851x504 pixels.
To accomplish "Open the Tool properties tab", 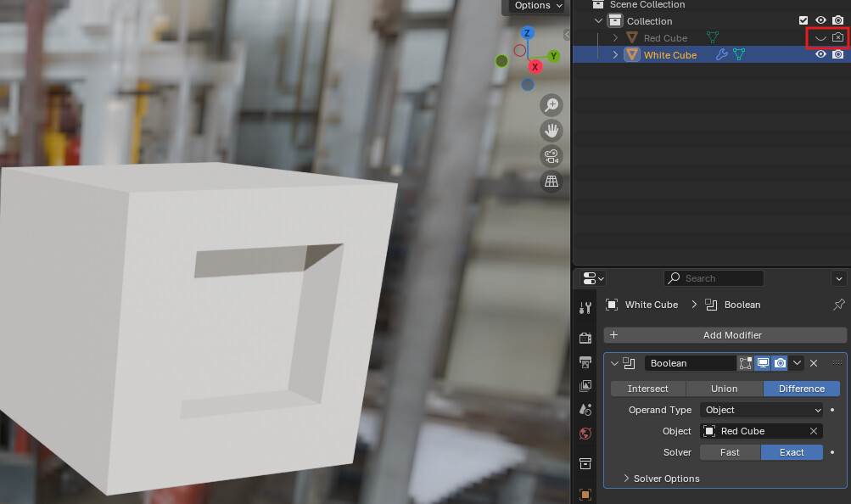I will point(585,308).
